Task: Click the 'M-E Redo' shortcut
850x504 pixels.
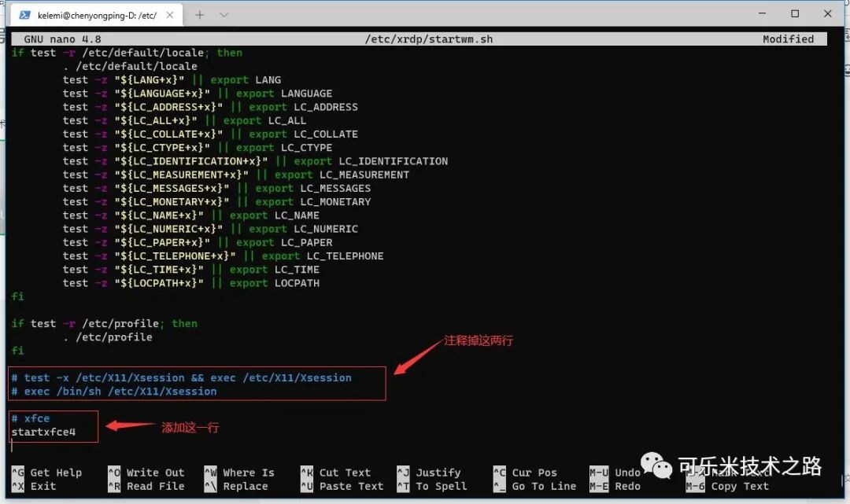Action: tap(615, 486)
